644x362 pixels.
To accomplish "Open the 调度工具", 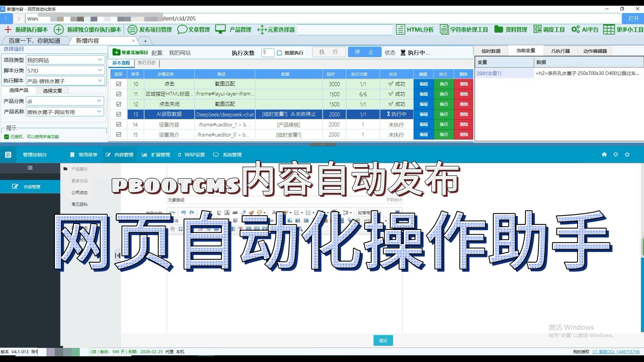I will tap(549, 29).
